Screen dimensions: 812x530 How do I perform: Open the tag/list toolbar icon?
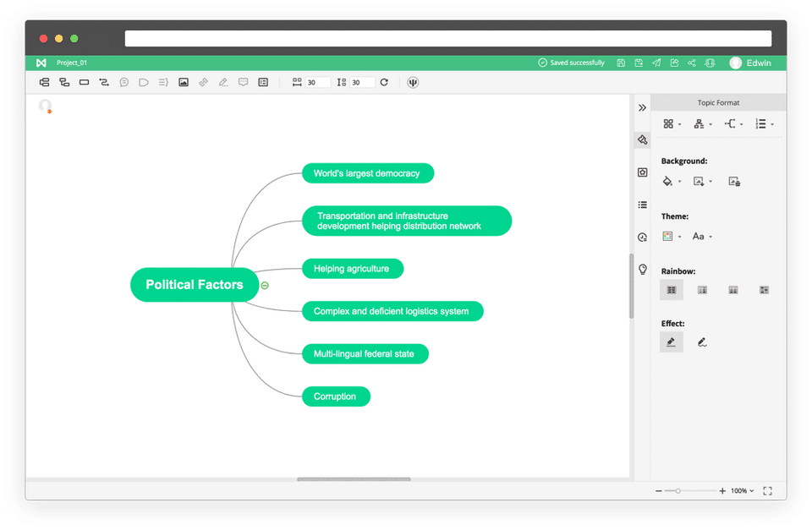pos(263,82)
